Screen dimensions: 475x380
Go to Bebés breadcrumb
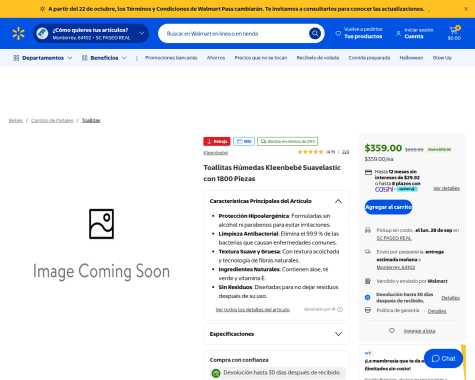[x=16, y=120]
